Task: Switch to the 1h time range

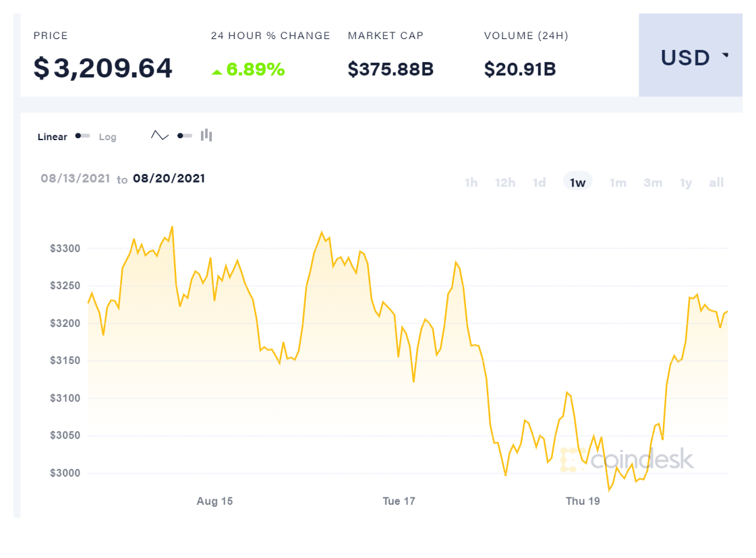Action: tap(471, 183)
